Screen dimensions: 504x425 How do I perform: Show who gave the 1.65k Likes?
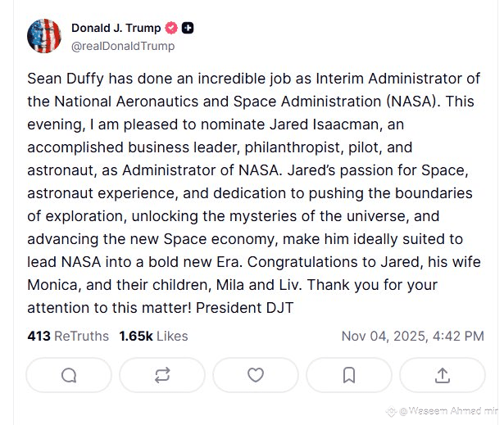click(x=153, y=336)
